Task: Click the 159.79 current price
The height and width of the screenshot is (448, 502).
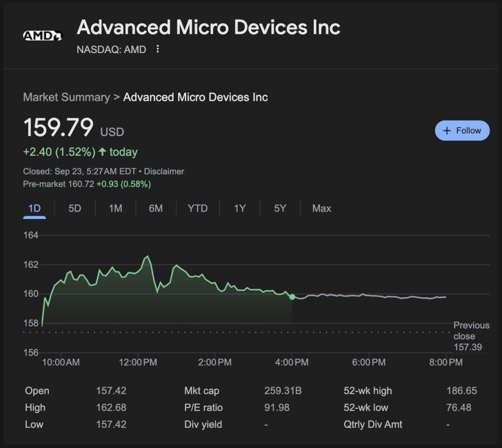Action: 58,127
